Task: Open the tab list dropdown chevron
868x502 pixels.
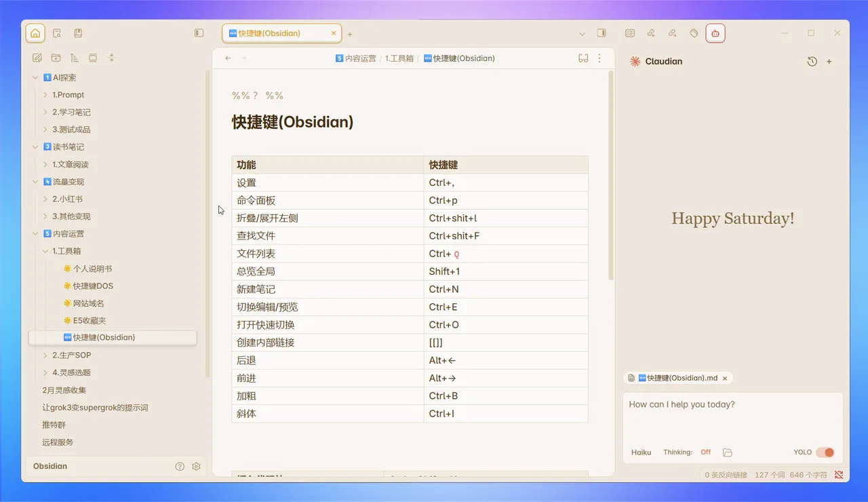Action: click(583, 34)
